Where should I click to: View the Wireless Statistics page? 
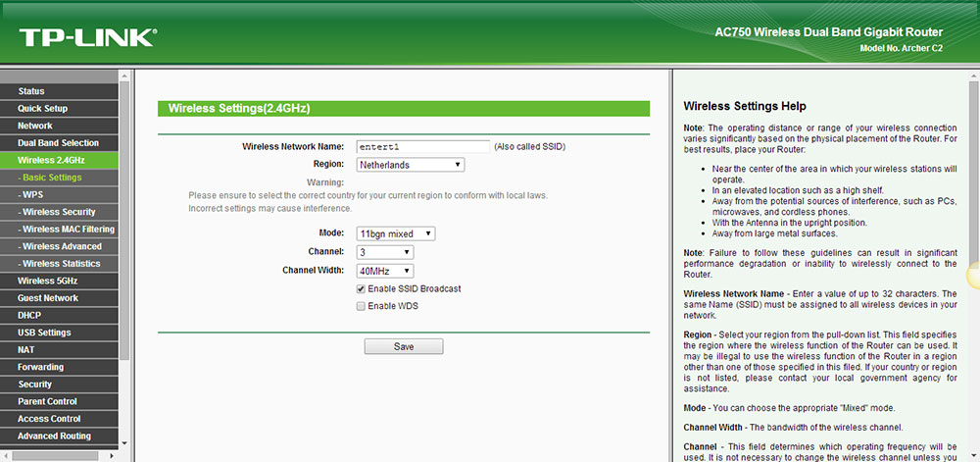(59, 263)
